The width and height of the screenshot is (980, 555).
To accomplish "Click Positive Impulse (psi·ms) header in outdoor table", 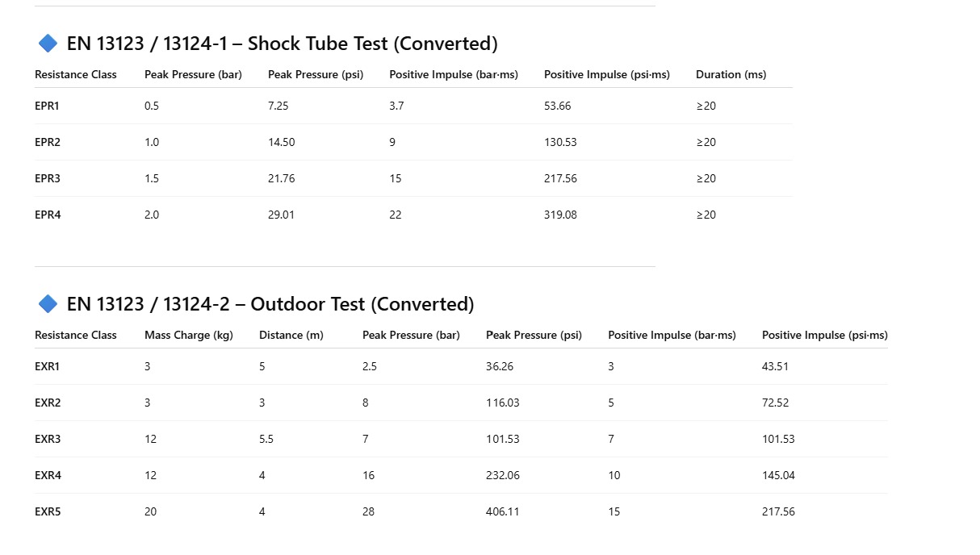I will [x=824, y=335].
